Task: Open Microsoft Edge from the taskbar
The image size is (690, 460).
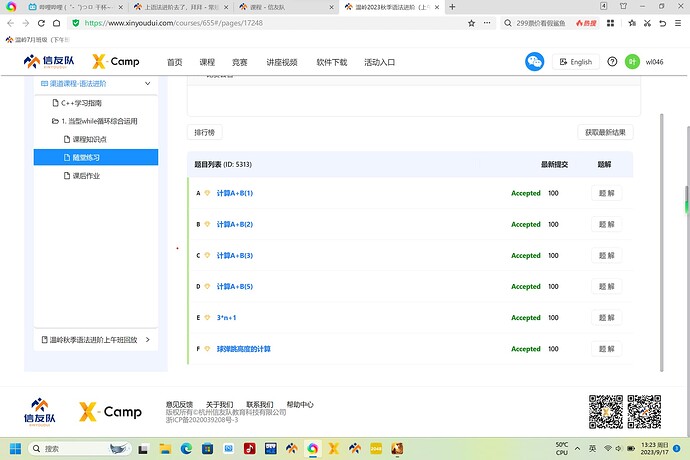Action: click(x=186, y=449)
